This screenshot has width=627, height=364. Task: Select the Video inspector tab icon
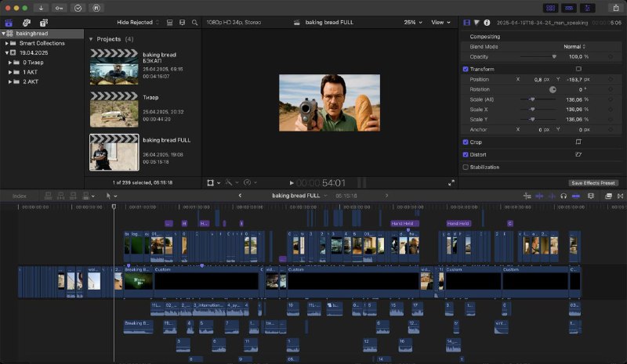point(466,23)
